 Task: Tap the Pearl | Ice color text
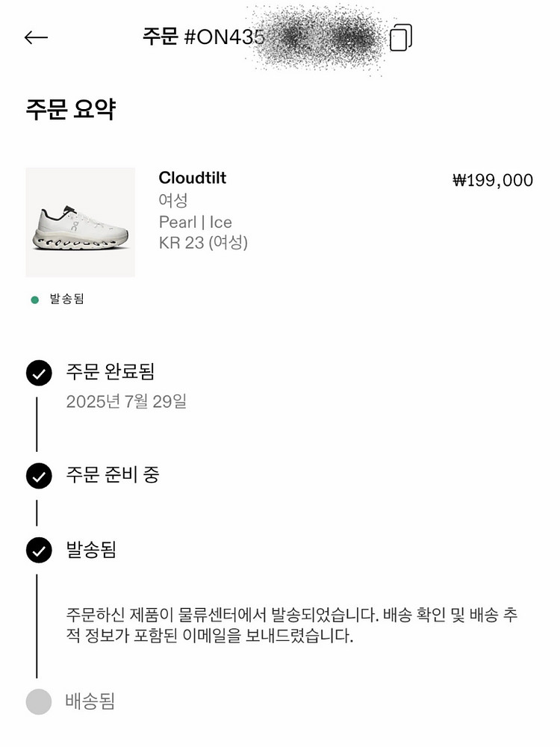point(195,222)
